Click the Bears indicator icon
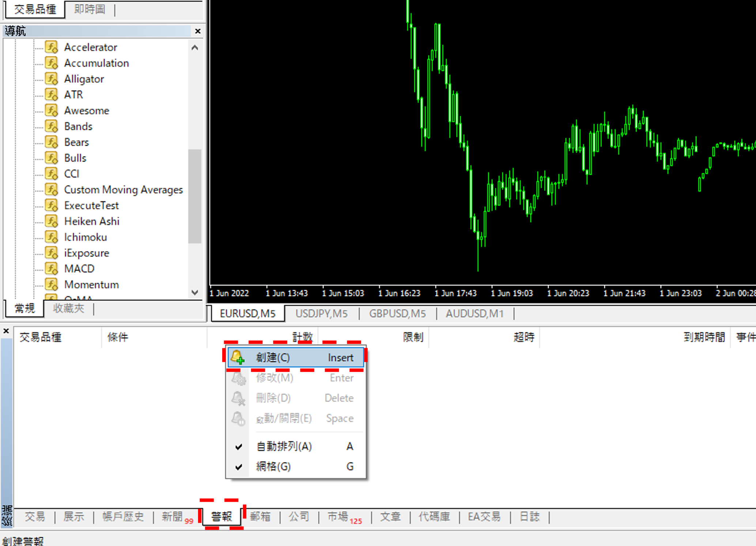756x546 pixels. click(x=52, y=142)
